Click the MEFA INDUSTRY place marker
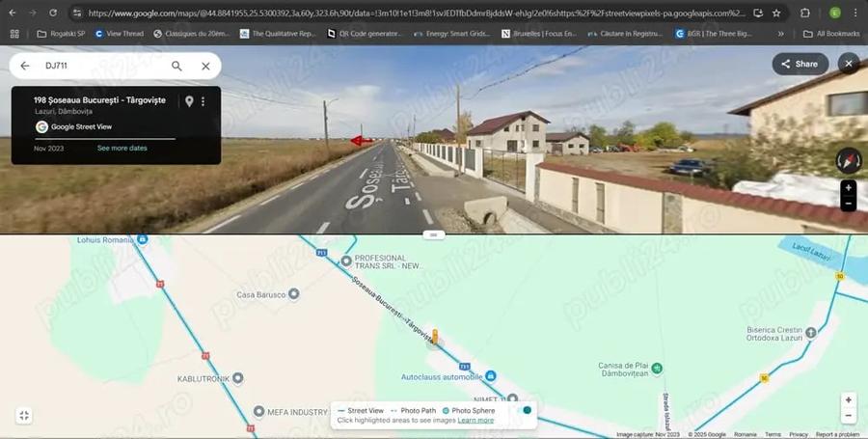 (x=258, y=411)
